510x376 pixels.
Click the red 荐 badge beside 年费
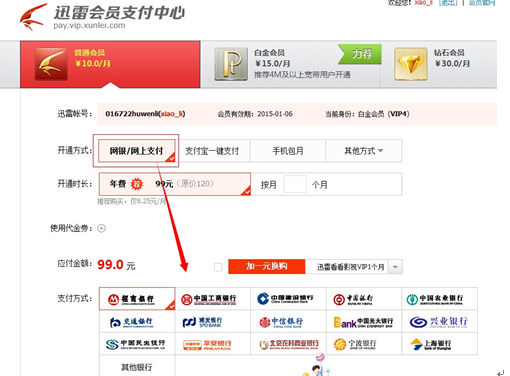click(x=137, y=184)
